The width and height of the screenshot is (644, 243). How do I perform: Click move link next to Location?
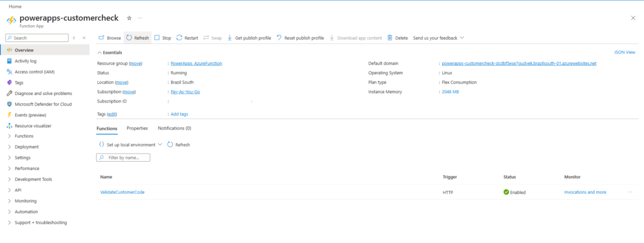tap(121, 82)
